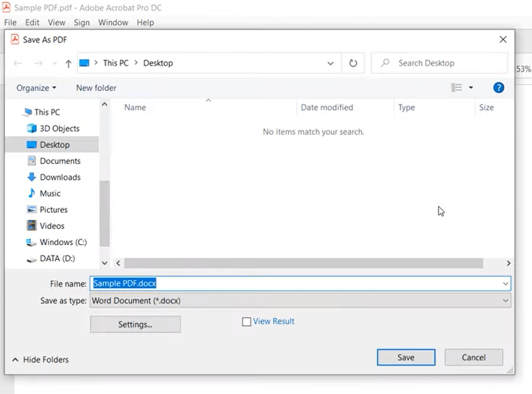This screenshot has width=532, height=394.
Task: Click the Settings button
Action: tap(135, 324)
